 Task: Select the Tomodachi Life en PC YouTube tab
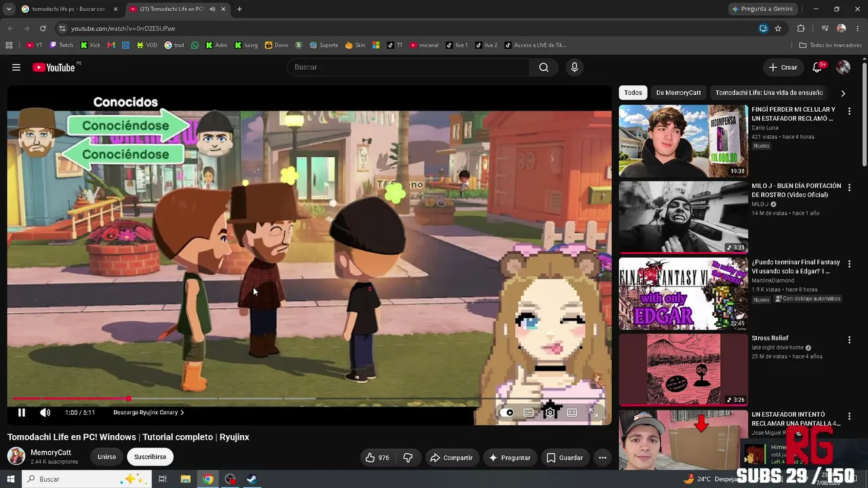178,9
